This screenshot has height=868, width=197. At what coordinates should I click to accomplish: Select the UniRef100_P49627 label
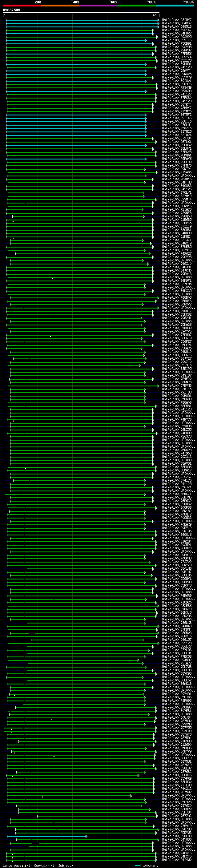pos(176,253)
